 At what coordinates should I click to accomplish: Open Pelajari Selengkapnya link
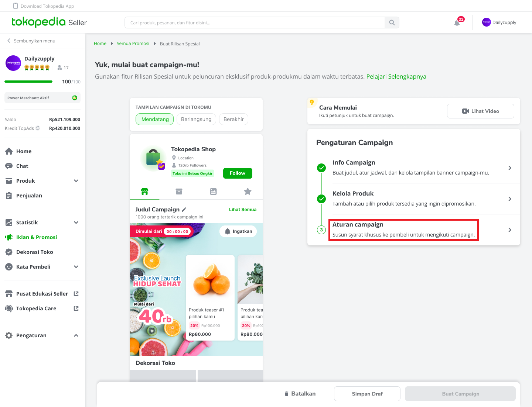pos(396,76)
